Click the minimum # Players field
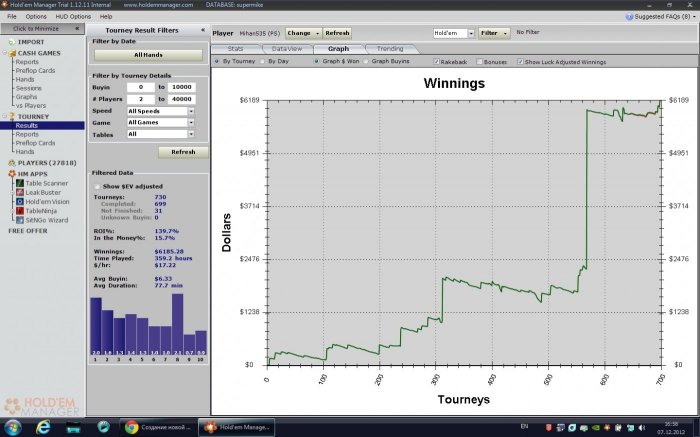The image size is (700, 437). coord(141,99)
